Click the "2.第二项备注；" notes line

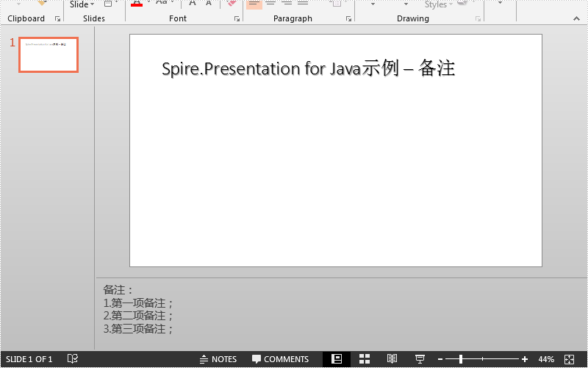pyautogui.click(x=138, y=316)
